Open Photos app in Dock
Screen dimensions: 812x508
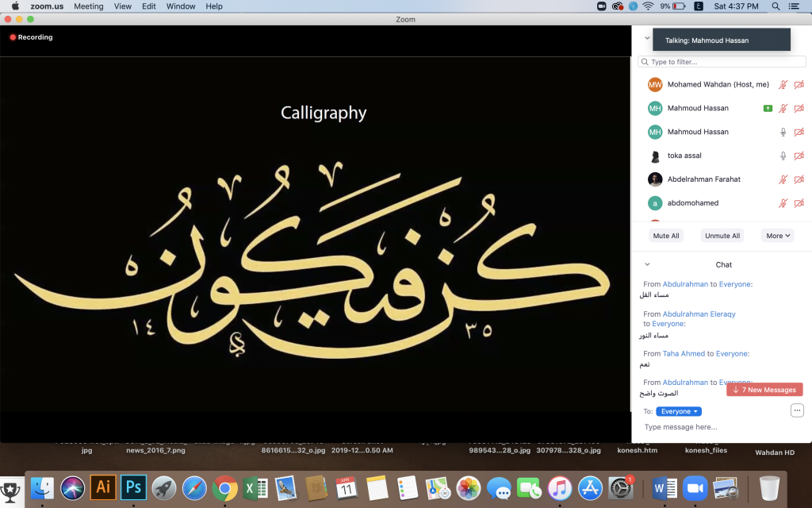pyautogui.click(x=469, y=488)
